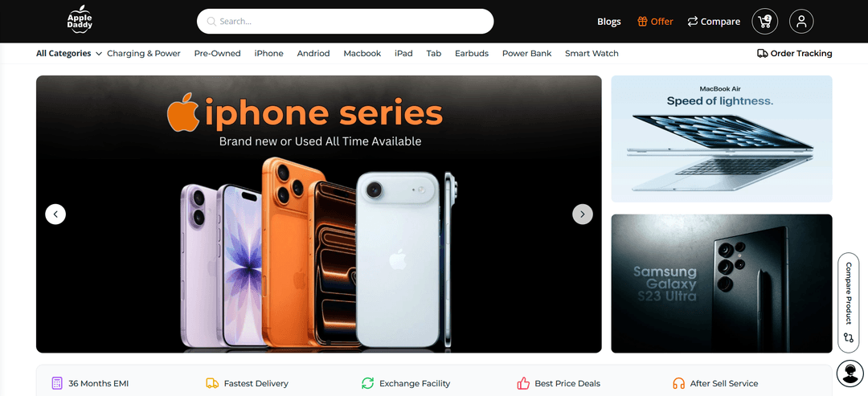Viewport: 868px width, 396px height.
Task: Open the Macbook category
Action: pyautogui.click(x=362, y=54)
